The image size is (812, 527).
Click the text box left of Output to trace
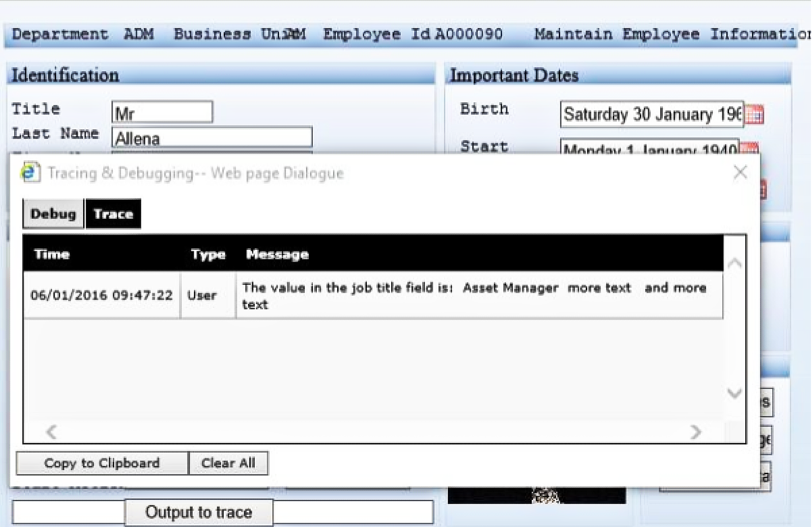pos(69,512)
